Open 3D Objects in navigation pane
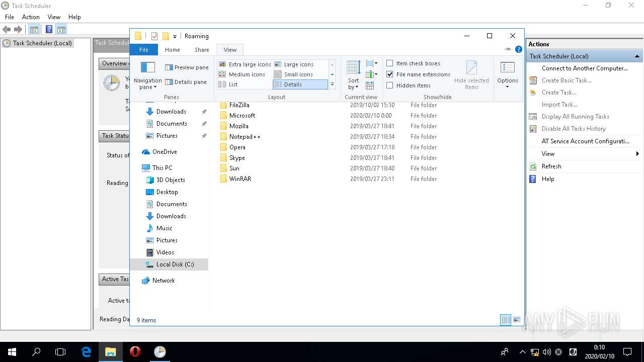This screenshot has width=644, height=362. coord(170,180)
